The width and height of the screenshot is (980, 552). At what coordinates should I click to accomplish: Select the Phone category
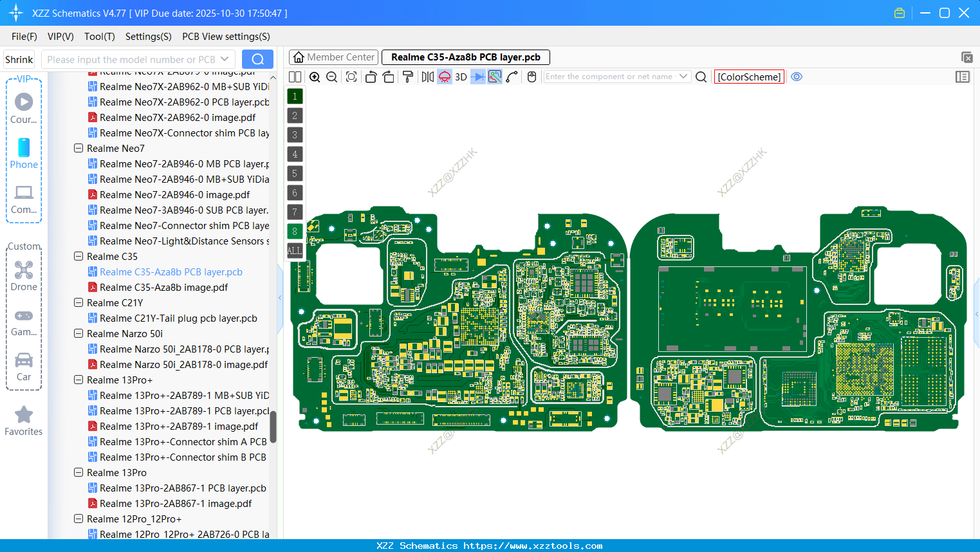point(24,153)
